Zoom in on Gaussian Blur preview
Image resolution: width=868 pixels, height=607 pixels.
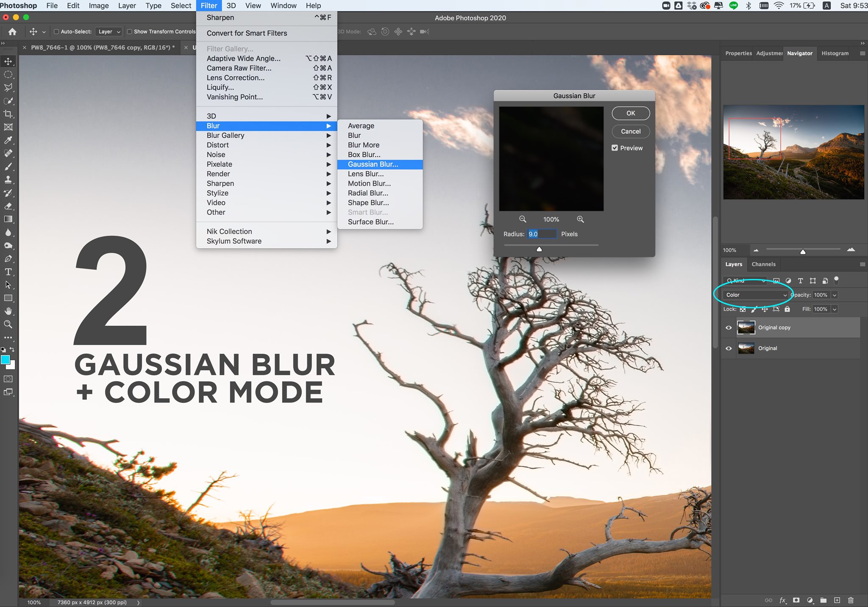click(x=580, y=219)
